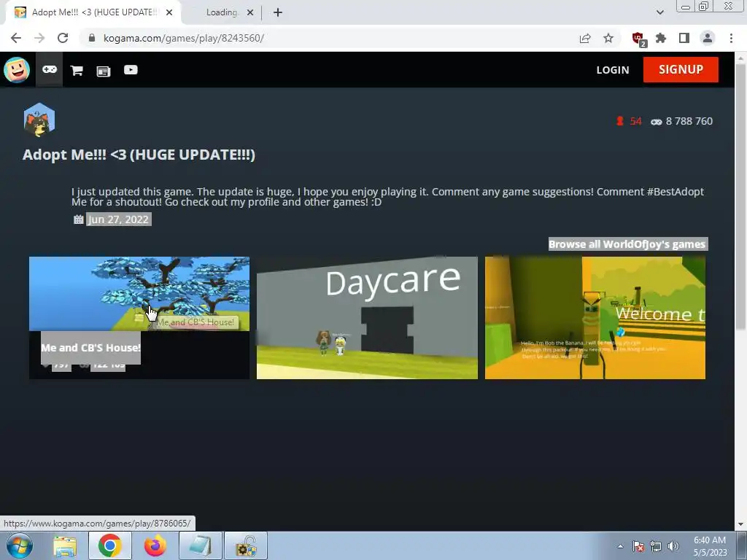The image size is (747, 560).
Task: Open the shop cart icon
Action: (x=77, y=71)
